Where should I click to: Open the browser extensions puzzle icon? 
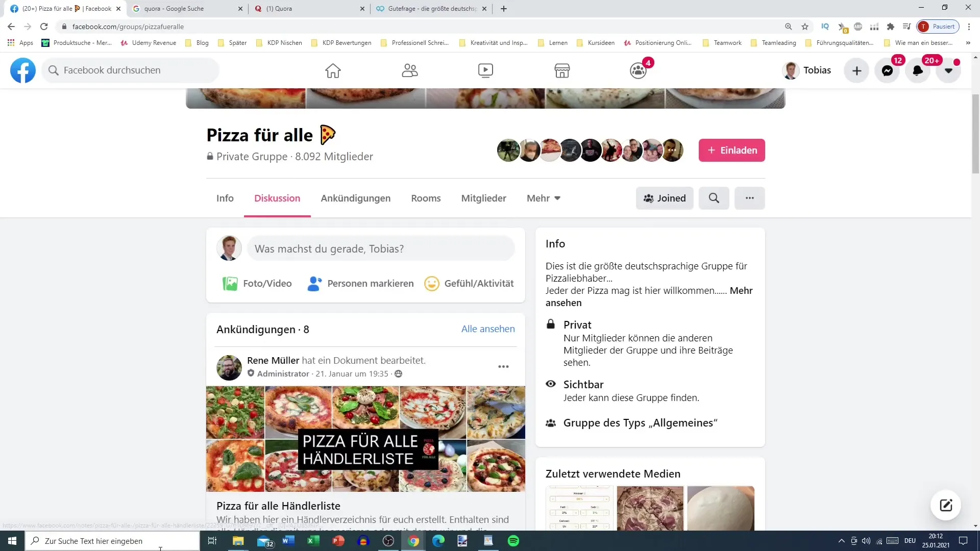891,27
